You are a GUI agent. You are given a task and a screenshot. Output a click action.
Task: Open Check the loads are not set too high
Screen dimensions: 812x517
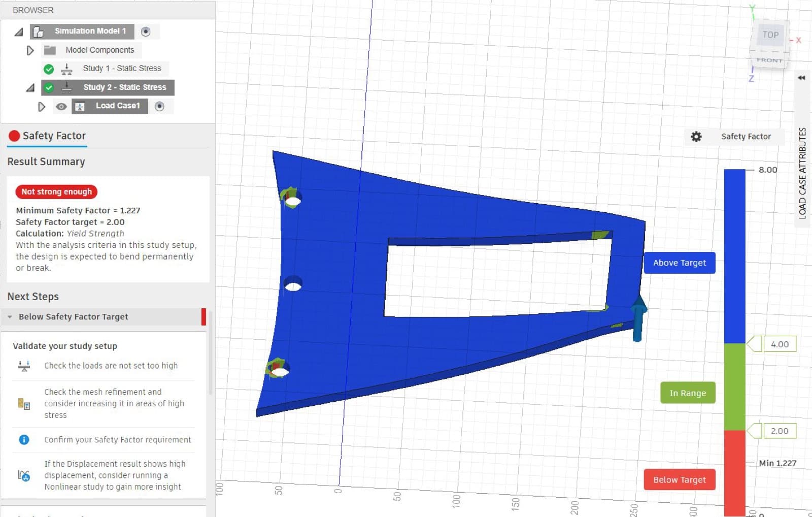(x=111, y=365)
